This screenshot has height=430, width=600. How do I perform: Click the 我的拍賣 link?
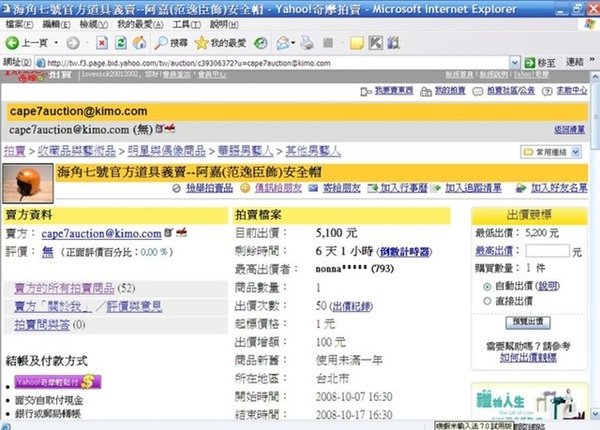point(450,91)
